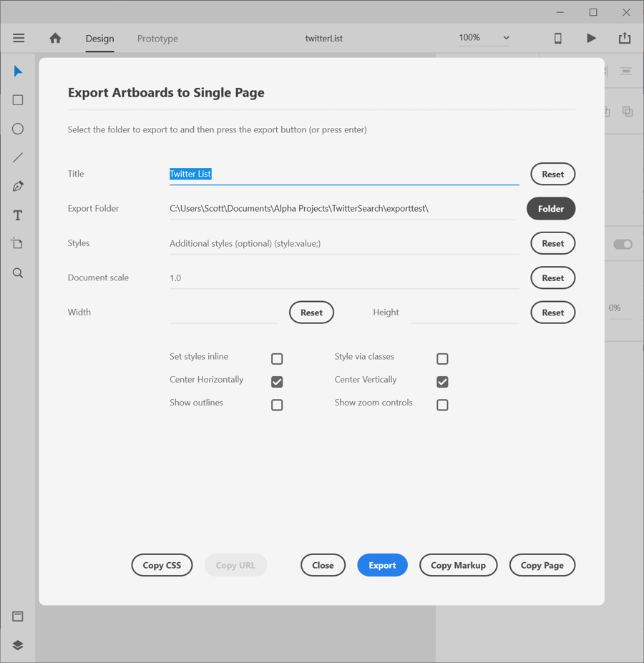Disable the Center Vertically checkbox
This screenshot has height=663, width=644.
[442, 382]
